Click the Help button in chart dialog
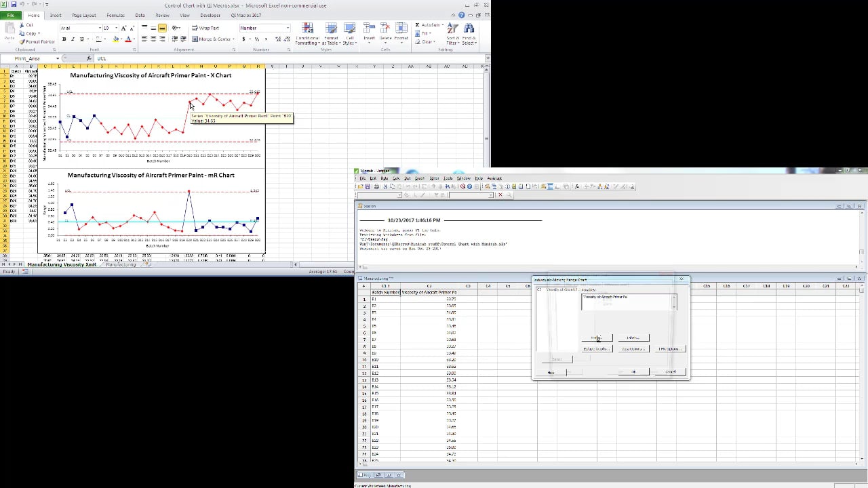The image size is (868, 488). click(551, 372)
